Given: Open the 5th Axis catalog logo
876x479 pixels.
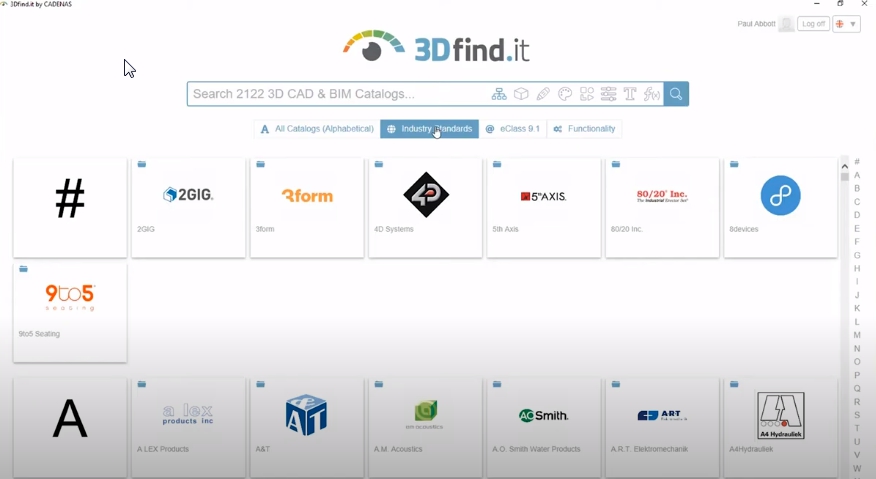Looking at the screenshot, I should (544, 196).
